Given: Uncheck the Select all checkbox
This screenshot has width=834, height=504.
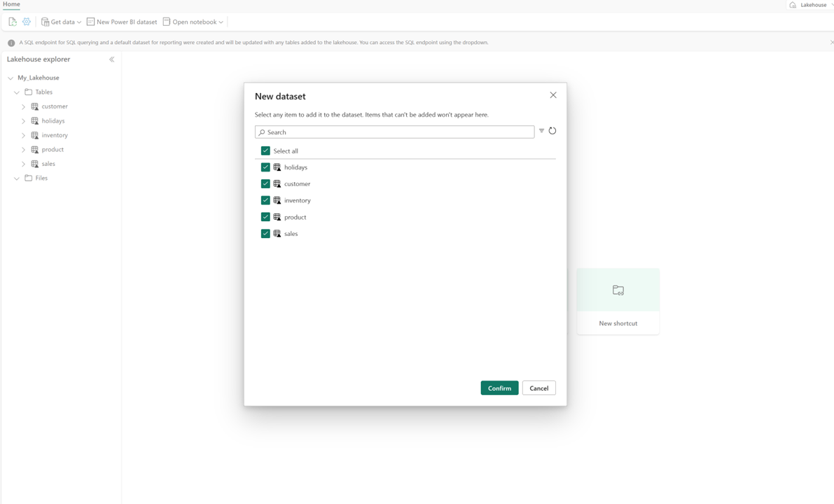Looking at the screenshot, I should [265, 150].
